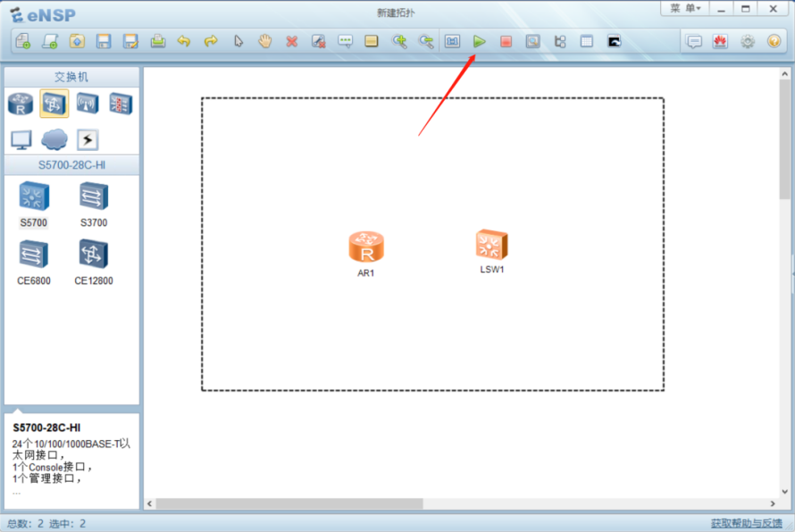Click the Print toolbar icon
The image size is (795, 532).
[158, 41]
